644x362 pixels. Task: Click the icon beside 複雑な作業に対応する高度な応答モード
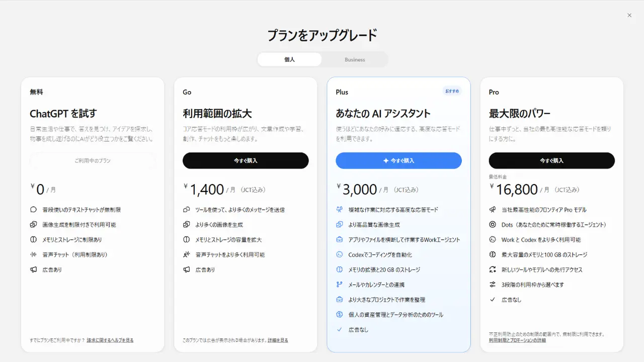click(340, 210)
